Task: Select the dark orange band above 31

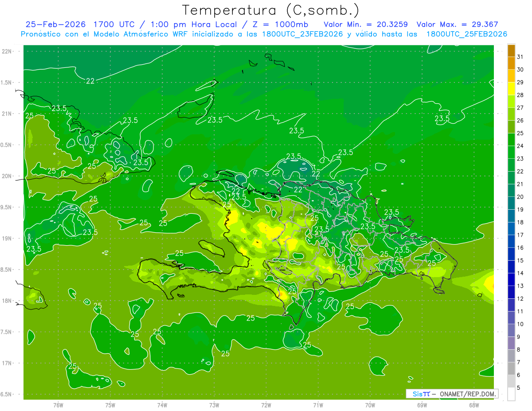Action: [511, 51]
